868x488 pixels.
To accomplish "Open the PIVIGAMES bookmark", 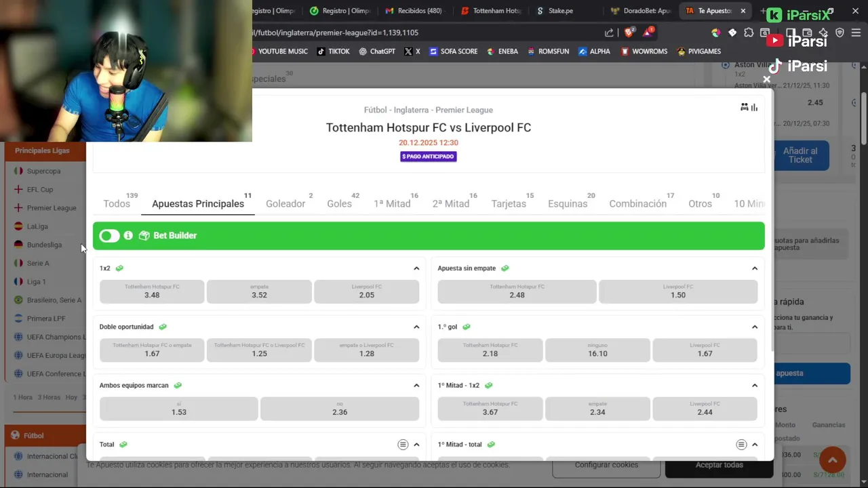I will pos(698,52).
